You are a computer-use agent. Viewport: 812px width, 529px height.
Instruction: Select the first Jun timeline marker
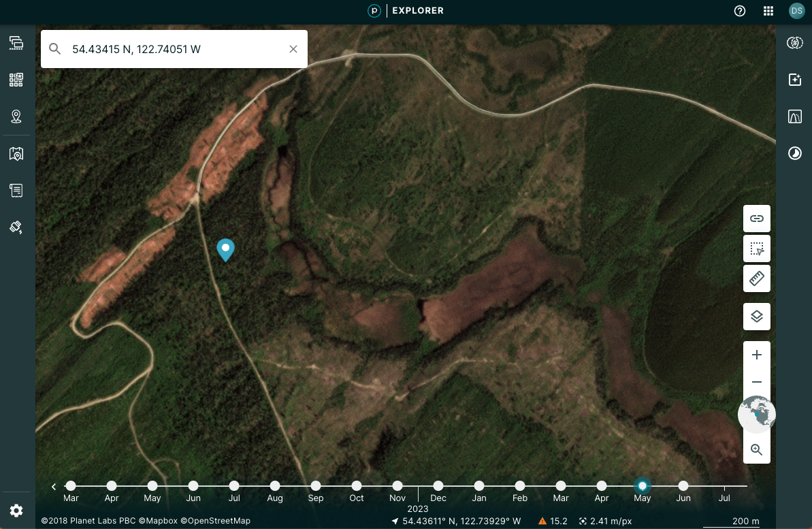click(193, 485)
